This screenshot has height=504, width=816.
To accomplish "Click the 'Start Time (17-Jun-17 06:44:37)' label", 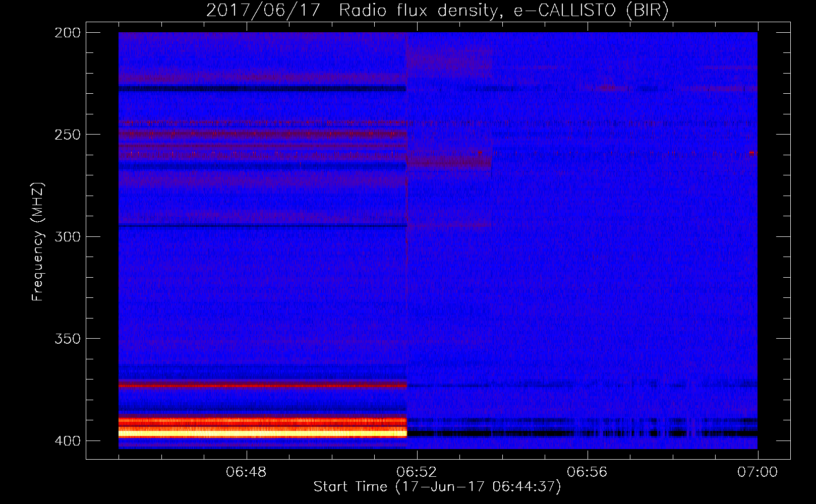I will [x=437, y=487].
